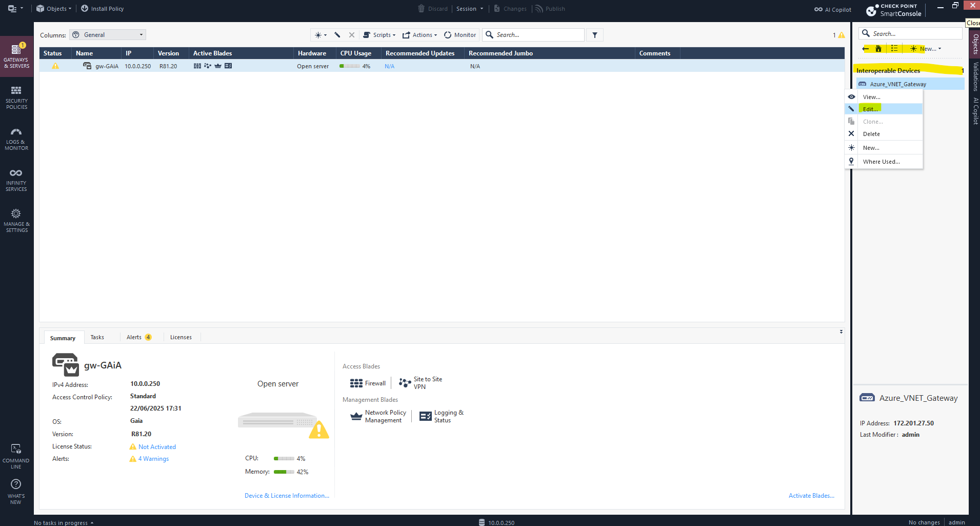Switch to the Alerts tab
Image resolution: width=980 pixels, height=526 pixels.
139,337
